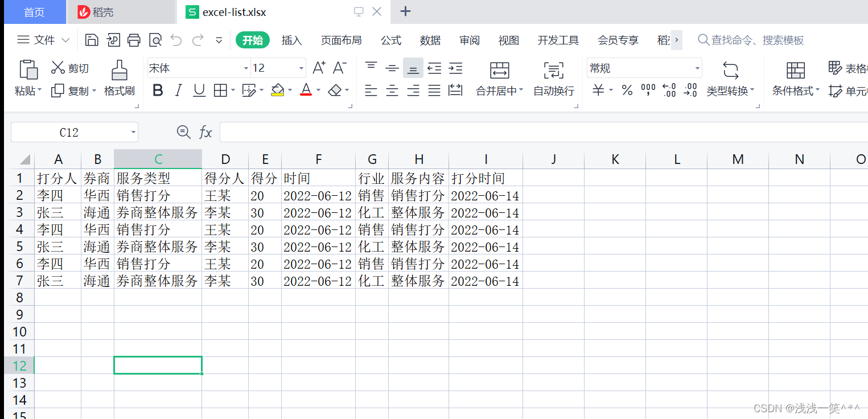Open the 稻壳 document tab

click(121, 12)
